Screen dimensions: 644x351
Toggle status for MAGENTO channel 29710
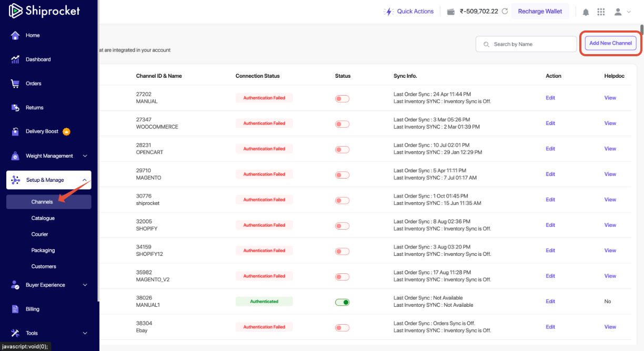coord(342,175)
